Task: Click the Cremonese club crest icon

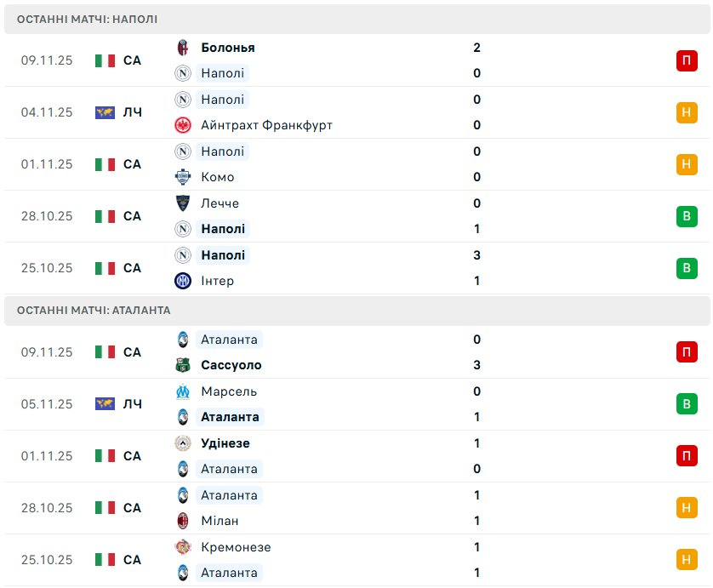Action: point(183,547)
